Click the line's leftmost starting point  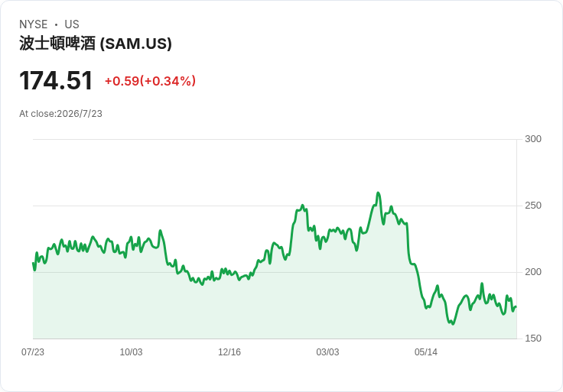[33, 264]
